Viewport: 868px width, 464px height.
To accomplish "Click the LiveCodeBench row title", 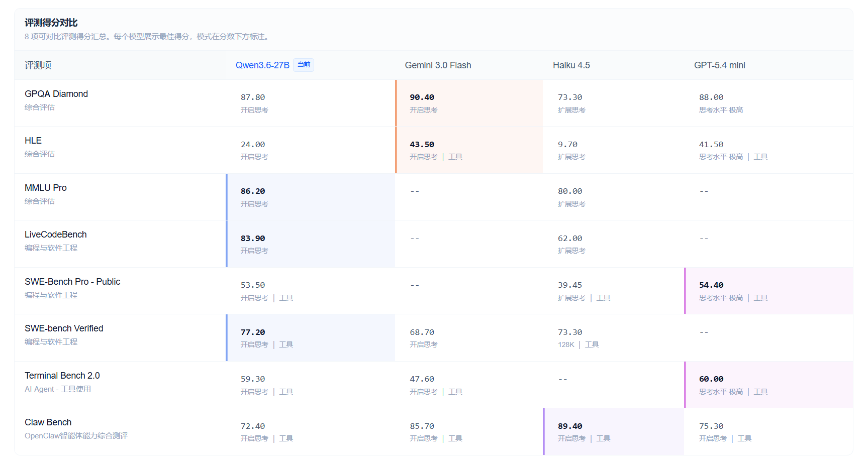I will click(56, 235).
